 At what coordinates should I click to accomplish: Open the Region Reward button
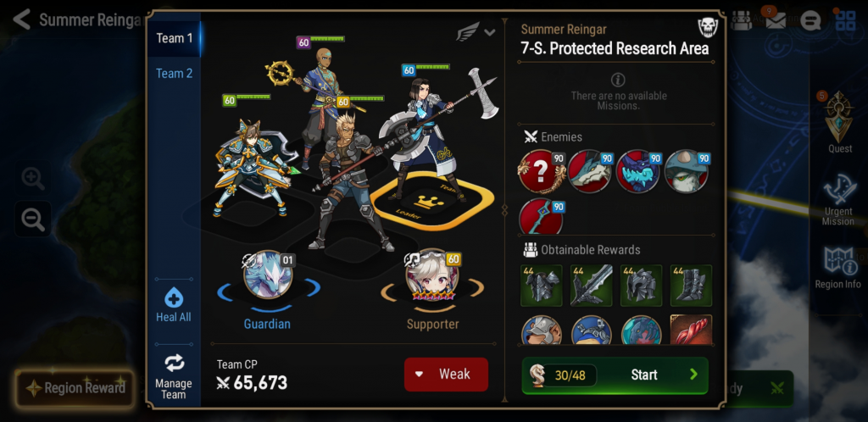pyautogui.click(x=75, y=388)
